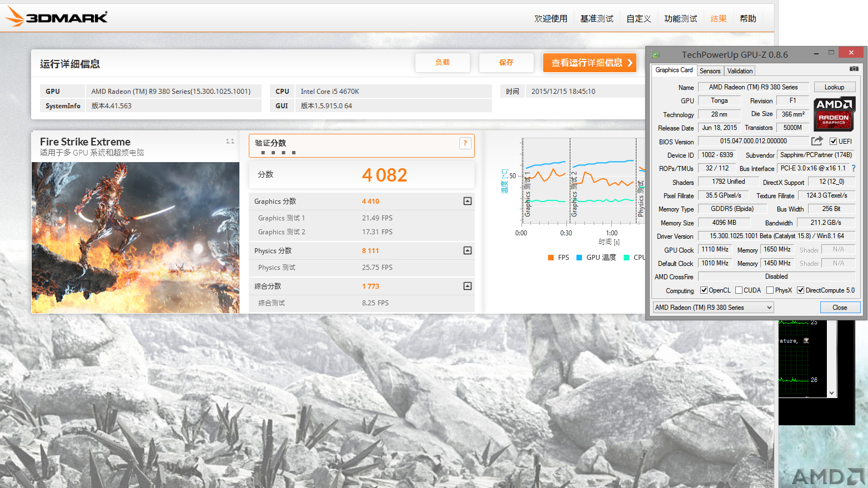Switch to the 基准测试 tab

(x=597, y=18)
